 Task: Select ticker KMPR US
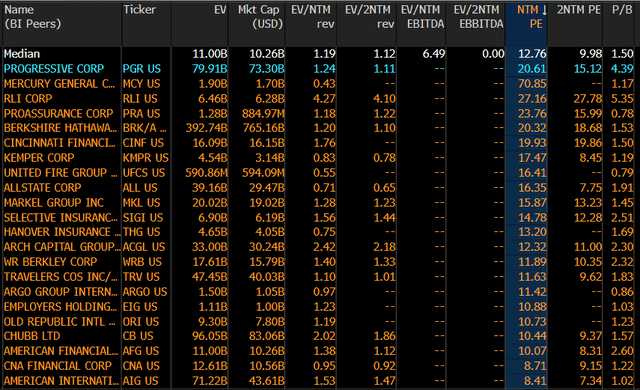(x=145, y=158)
